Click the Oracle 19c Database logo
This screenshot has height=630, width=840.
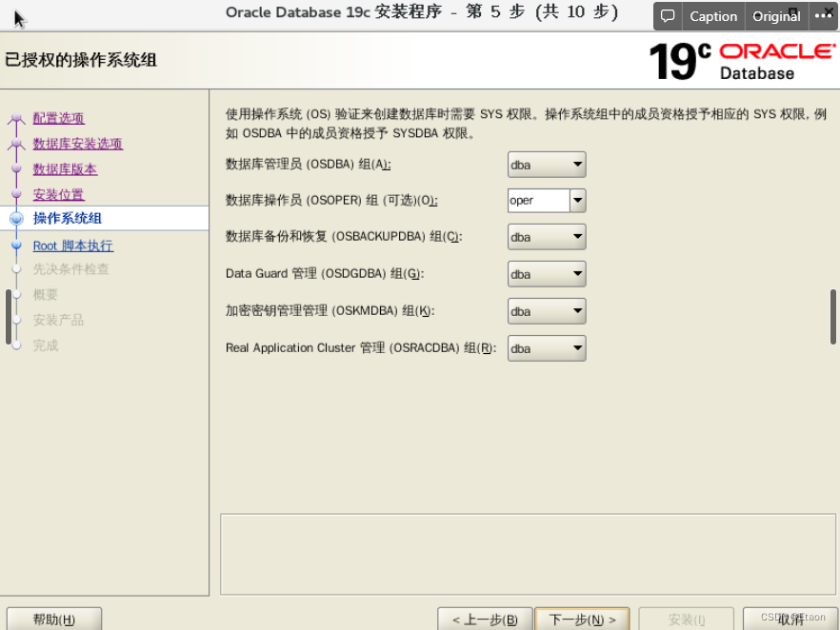pos(742,62)
